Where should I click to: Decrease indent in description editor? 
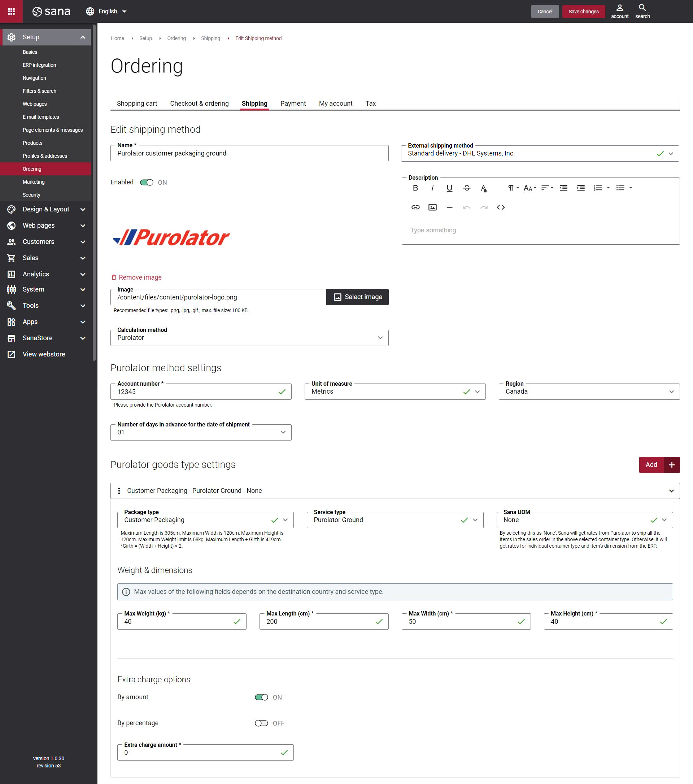[x=564, y=188]
